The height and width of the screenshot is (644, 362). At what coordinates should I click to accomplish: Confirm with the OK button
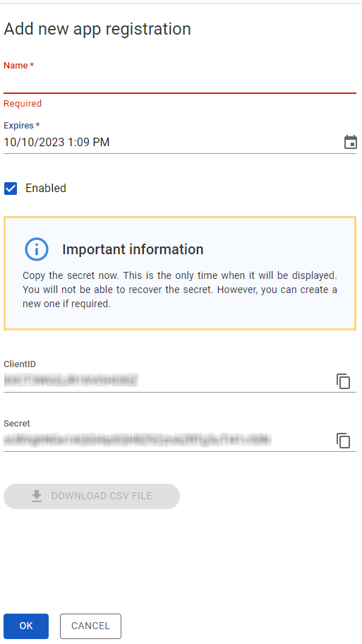click(x=26, y=626)
